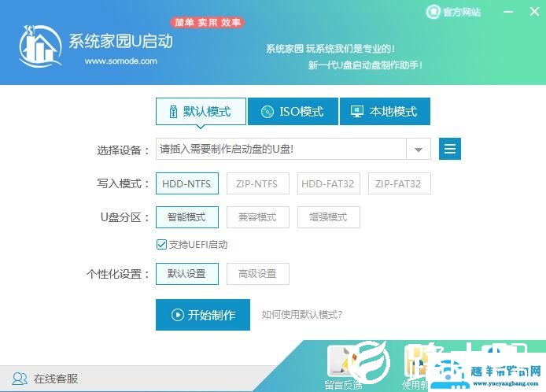Select ZIP-FAT32 write mode
The width and height of the screenshot is (546, 392).
click(x=400, y=183)
